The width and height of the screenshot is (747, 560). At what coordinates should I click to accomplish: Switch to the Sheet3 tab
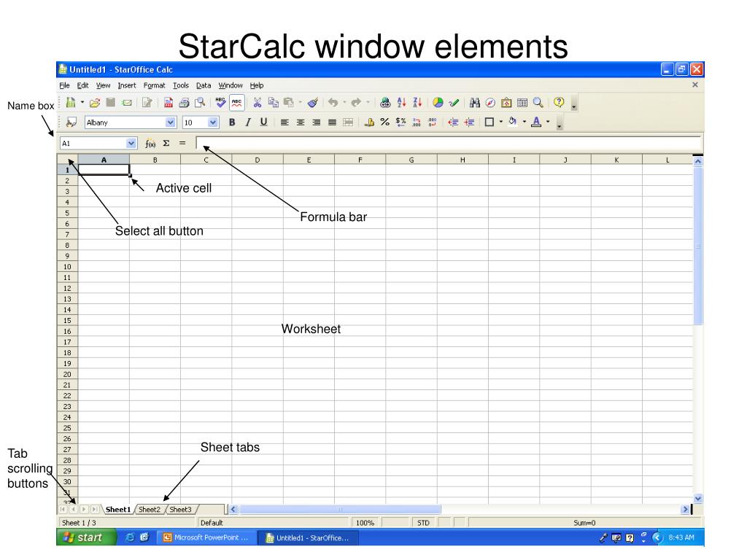(181, 510)
